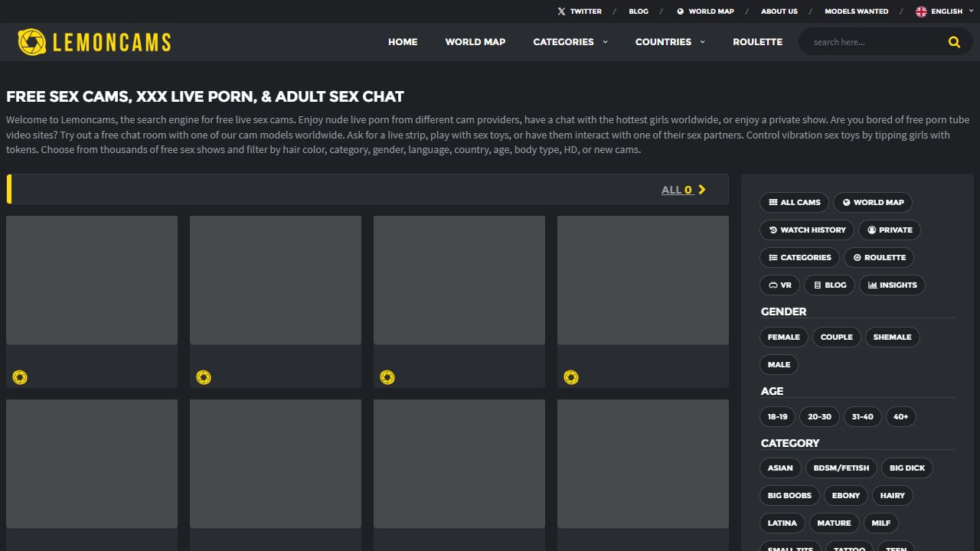Open the Models Wanted page

pos(856,11)
